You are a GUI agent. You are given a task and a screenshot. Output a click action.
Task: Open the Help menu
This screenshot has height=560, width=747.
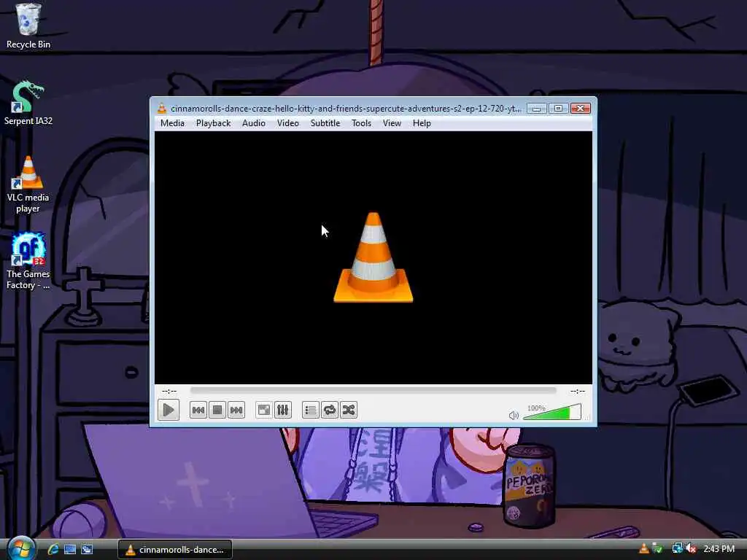422,123
